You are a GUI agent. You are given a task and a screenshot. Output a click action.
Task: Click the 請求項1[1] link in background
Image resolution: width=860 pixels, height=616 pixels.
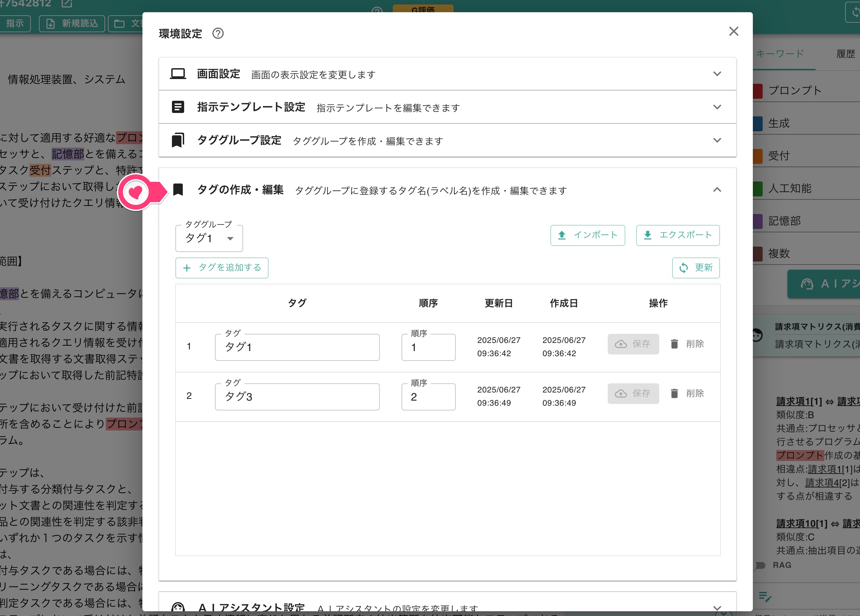click(799, 401)
